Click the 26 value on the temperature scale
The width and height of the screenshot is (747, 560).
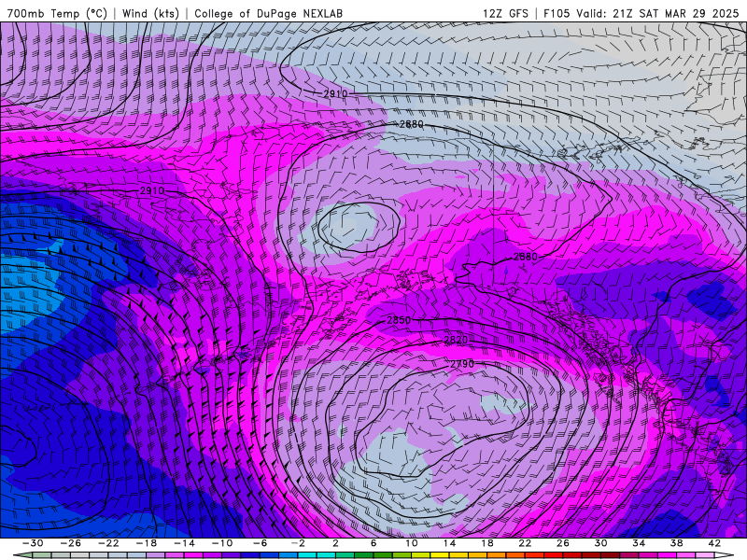[563, 543]
